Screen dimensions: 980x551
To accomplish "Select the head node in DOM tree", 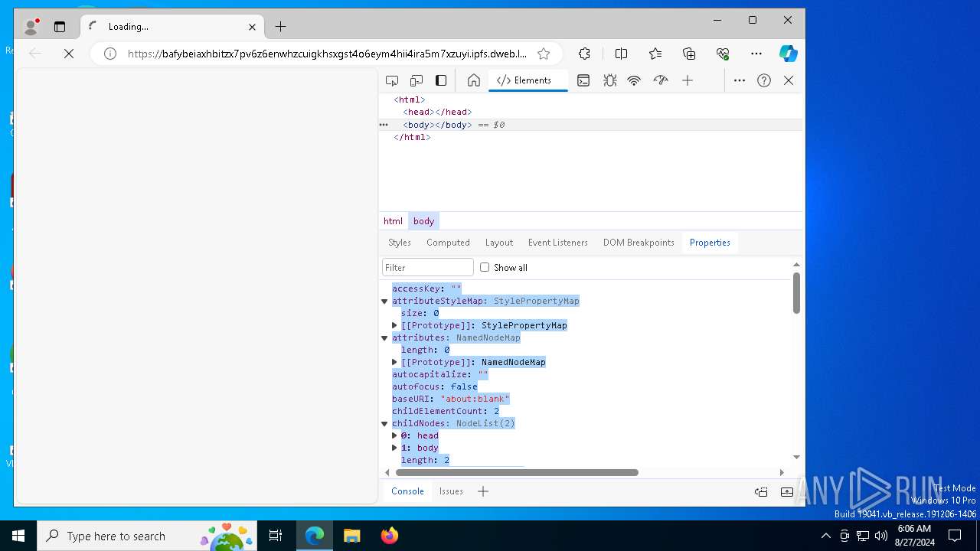I will point(437,112).
